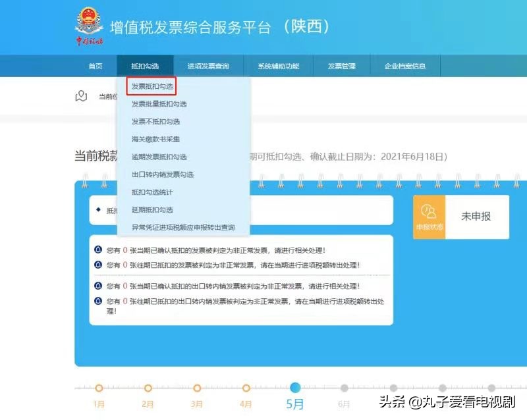Click the 未申报 status button
Screen dimensions: 527x420
pyautogui.click(x=476, y=217)
